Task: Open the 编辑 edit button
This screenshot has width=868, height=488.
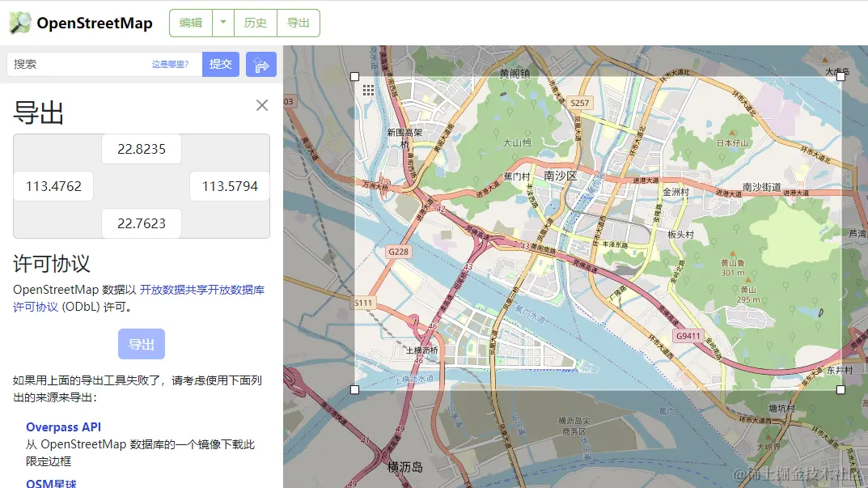Action: (191, 23)
